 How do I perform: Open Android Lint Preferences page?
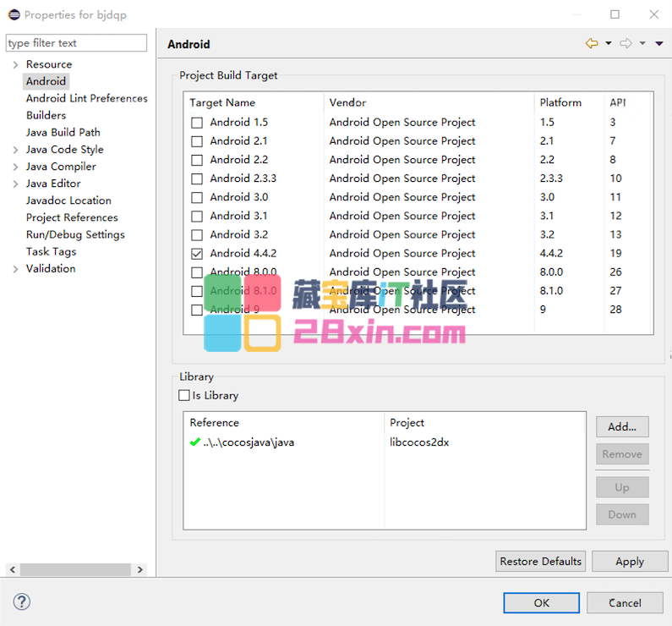tap(86, 98)
